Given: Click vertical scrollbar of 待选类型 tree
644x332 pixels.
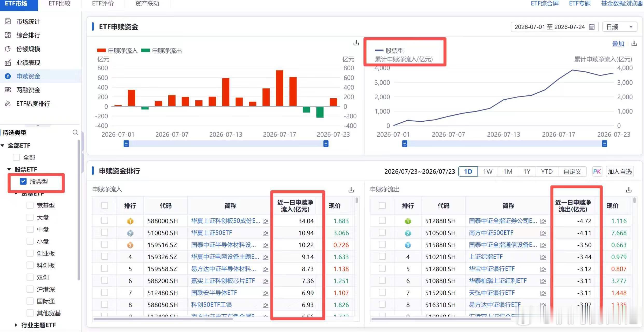Looking at the screenshot, I should tap(79, 210).
